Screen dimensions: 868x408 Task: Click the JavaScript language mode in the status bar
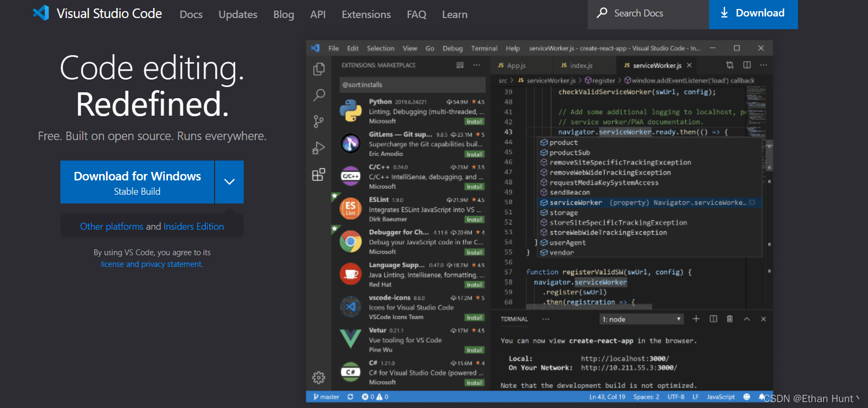point(721,397)
